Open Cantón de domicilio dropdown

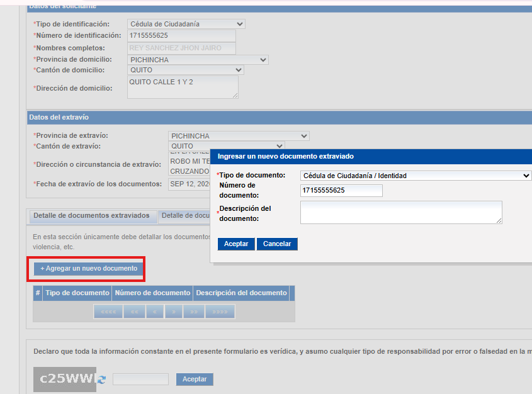point(186,70)
